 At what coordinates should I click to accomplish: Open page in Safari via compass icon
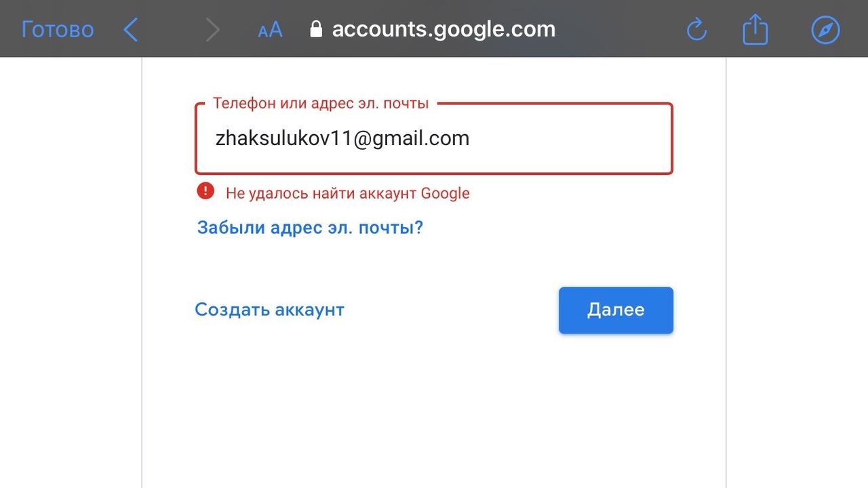[825, 30]
